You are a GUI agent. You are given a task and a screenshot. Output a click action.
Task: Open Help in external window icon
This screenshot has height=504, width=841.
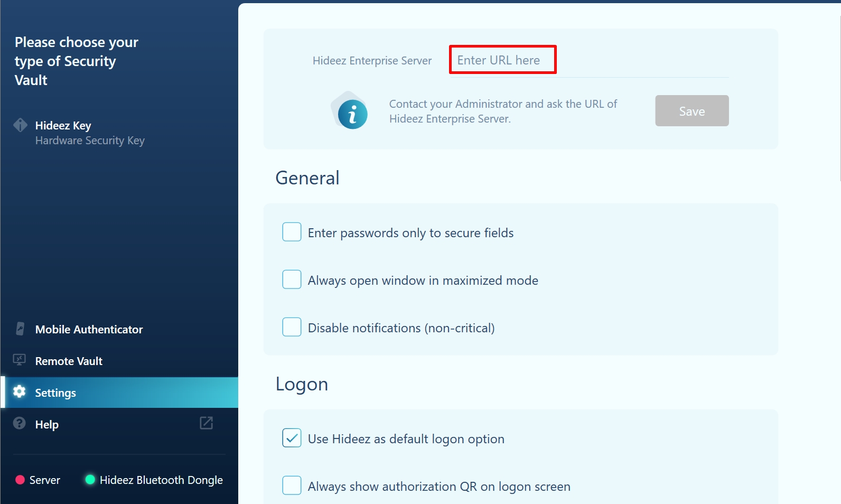(x=206, y=423)
